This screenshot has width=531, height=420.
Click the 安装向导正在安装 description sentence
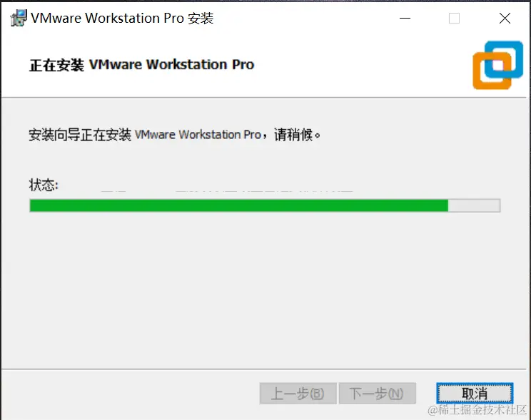pos(174,135)
